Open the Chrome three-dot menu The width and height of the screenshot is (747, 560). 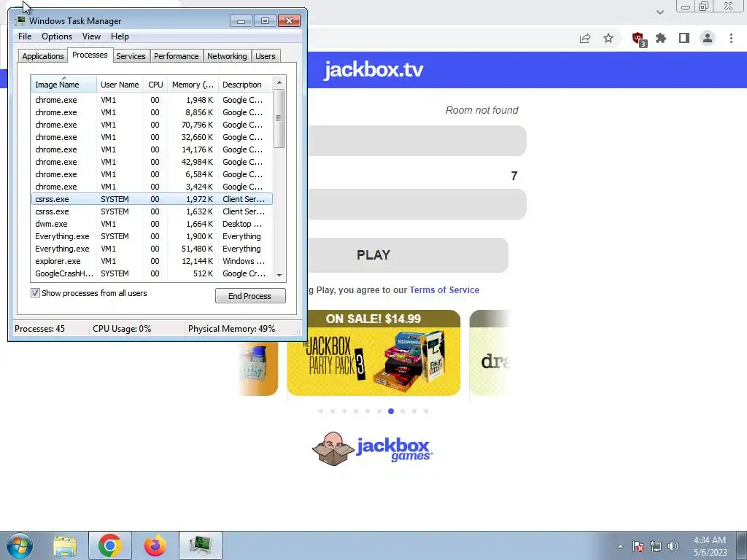click(x=731, y=38)
